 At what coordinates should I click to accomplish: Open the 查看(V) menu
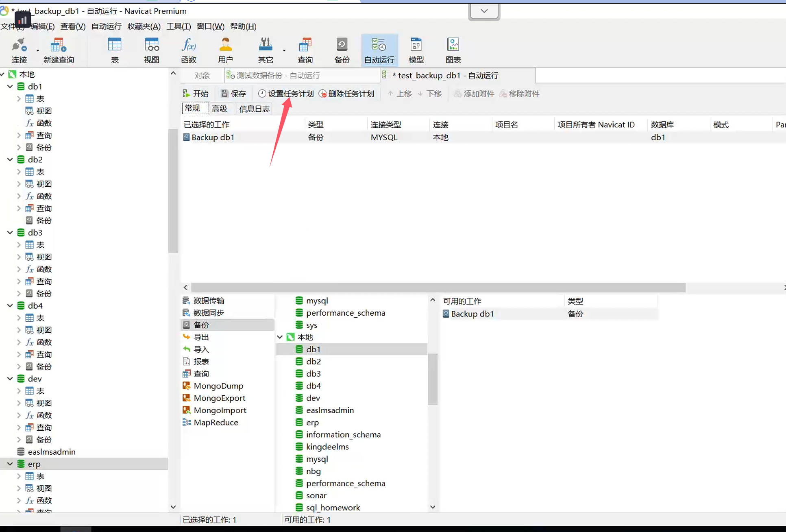(73, 26)
